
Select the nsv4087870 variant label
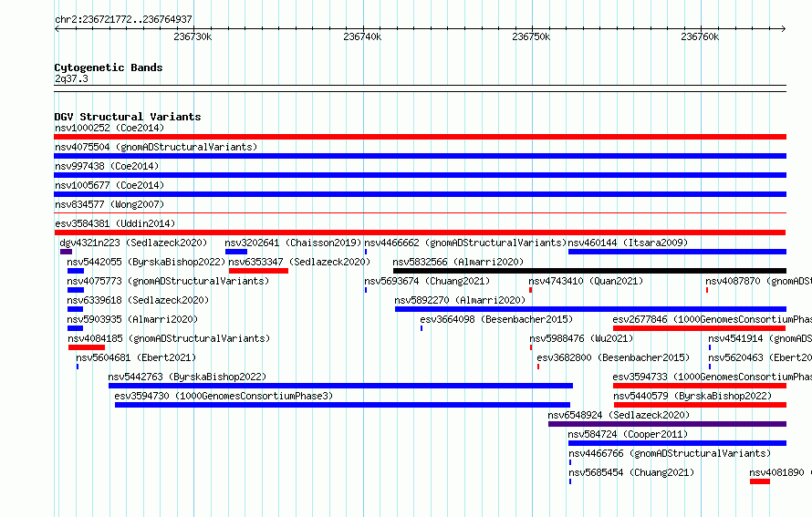[x=758, y=281]
